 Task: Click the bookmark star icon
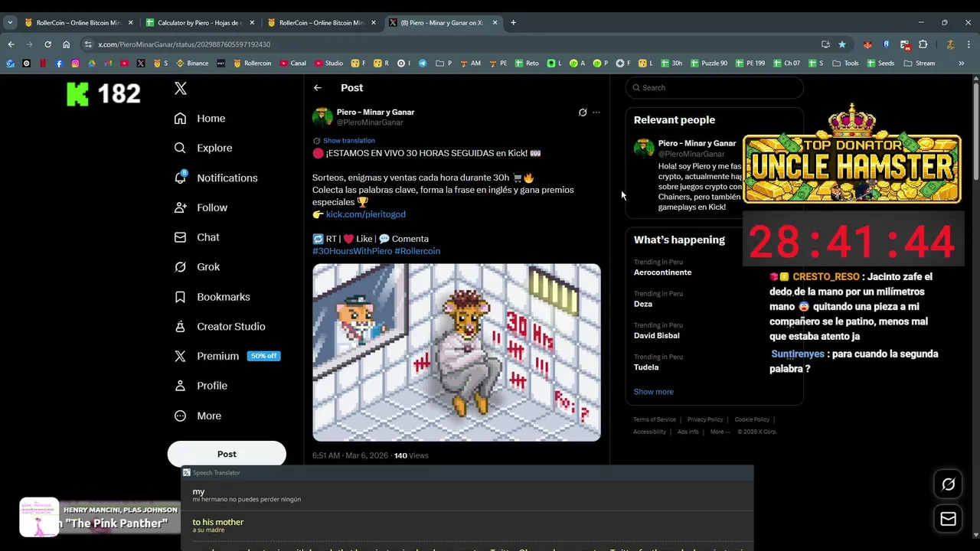pyautogui.click(x=842, y=44)
